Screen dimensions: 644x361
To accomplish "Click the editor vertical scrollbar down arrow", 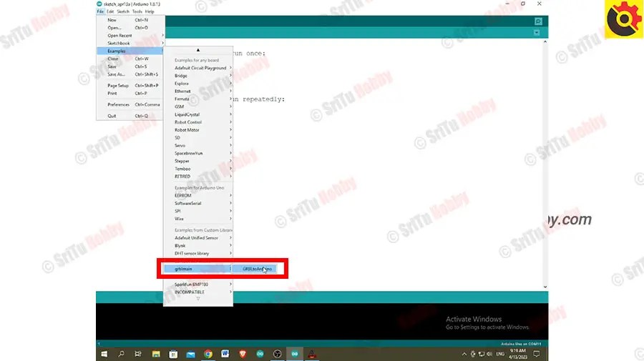I will coord(545,287).
